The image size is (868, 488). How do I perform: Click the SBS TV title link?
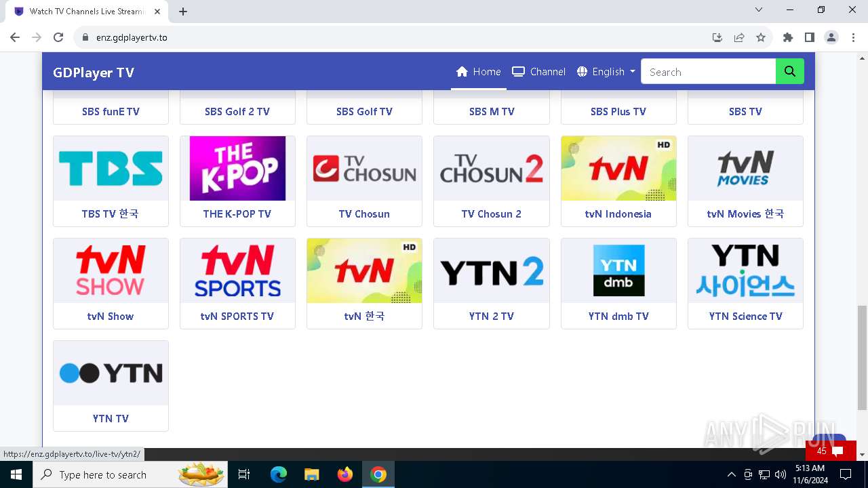tap(745, 112)
